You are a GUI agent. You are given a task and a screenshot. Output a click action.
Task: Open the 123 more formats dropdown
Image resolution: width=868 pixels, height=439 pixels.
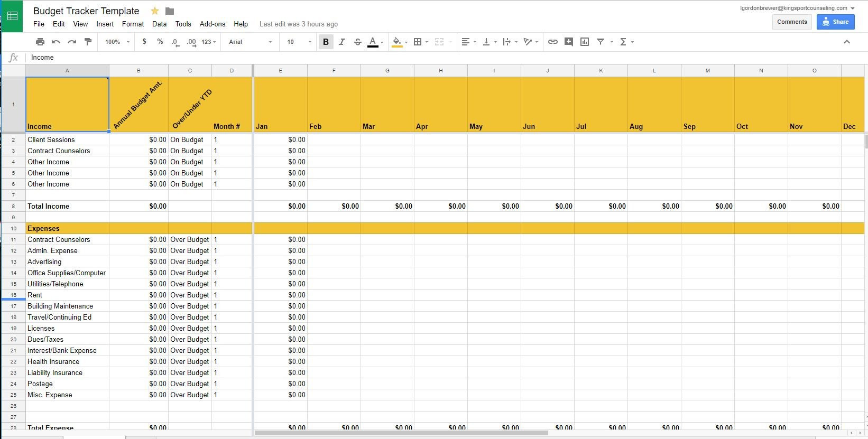coord(208,42)
